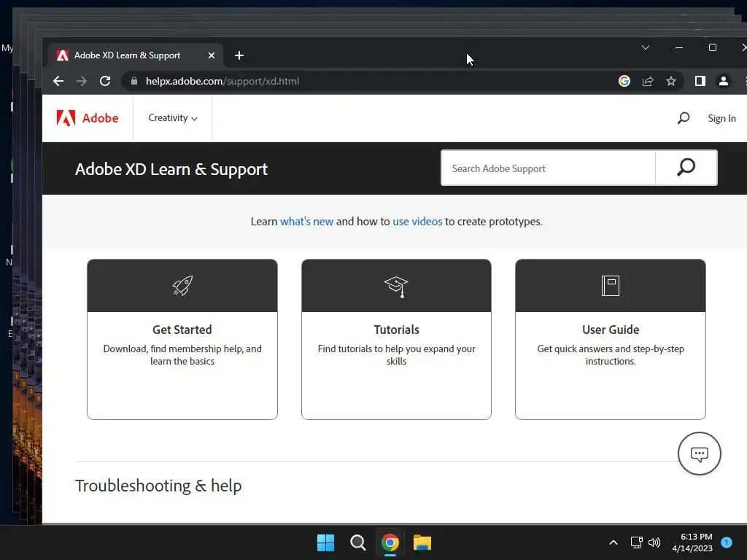Open Windows taskbar search
Viewport: 747px width, 560px height.
click(x=357, y=542)
